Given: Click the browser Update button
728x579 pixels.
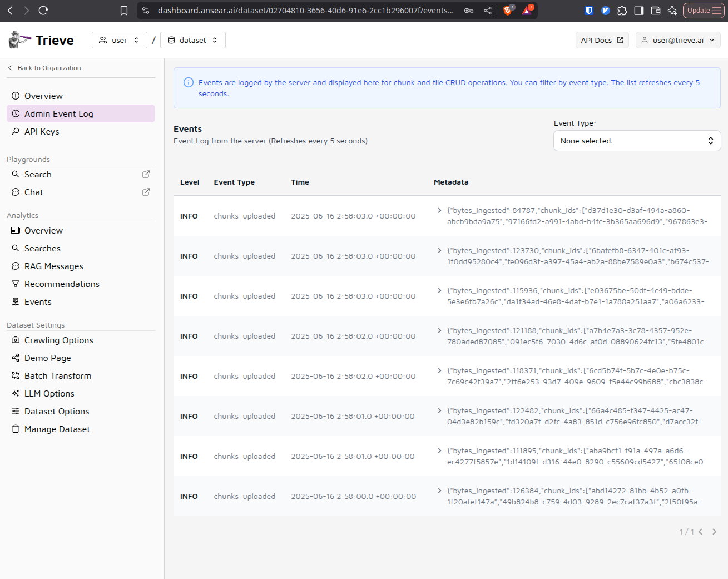Looking at the screenshot, I should click(704, 11).
